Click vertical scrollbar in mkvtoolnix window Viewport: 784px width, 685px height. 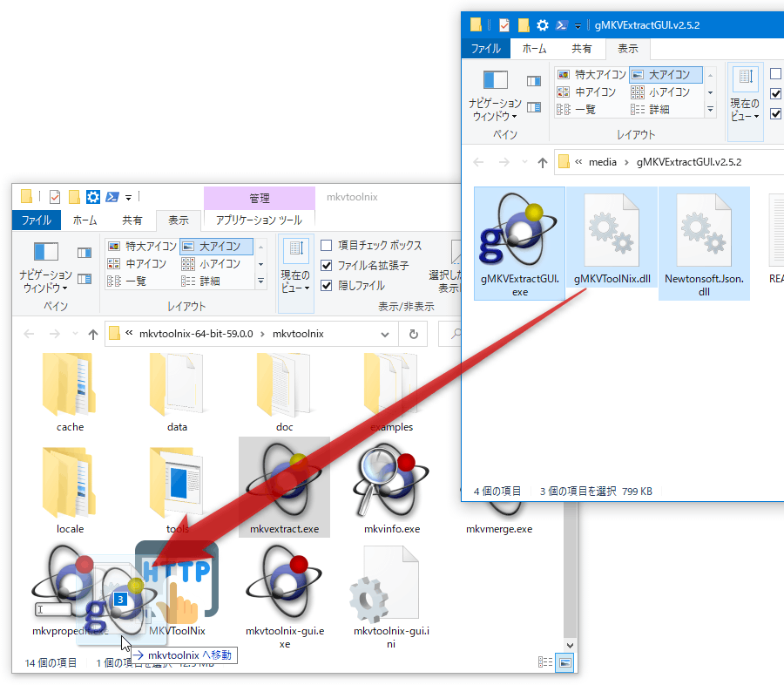click(570, 568)
